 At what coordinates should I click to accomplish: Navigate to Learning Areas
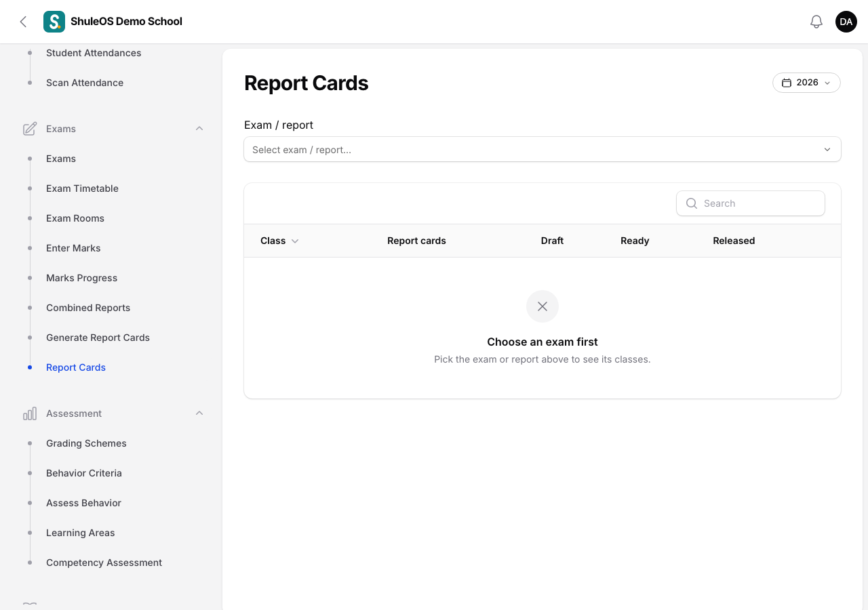point(81,533)
